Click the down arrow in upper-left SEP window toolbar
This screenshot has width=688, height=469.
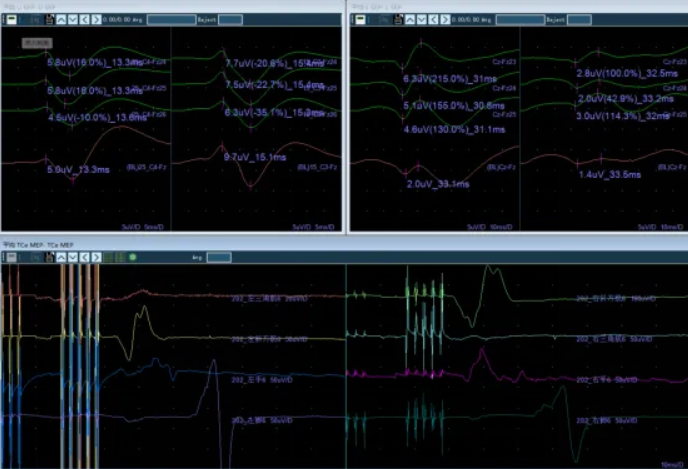click(73, 19)
